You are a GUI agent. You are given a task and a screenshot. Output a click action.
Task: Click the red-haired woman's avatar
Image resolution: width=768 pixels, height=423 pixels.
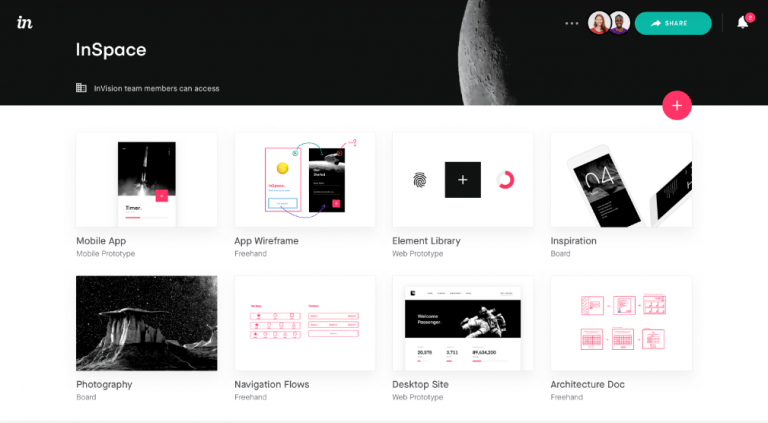pos(599,23)
